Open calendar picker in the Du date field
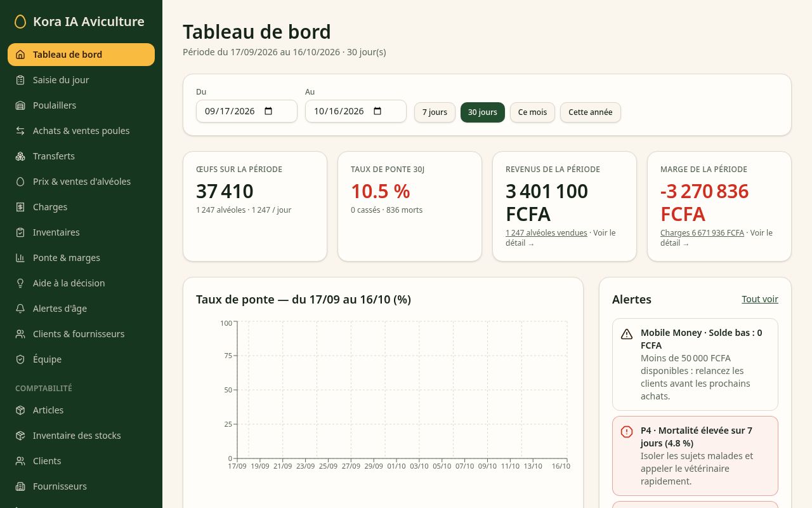 point(268,111)
